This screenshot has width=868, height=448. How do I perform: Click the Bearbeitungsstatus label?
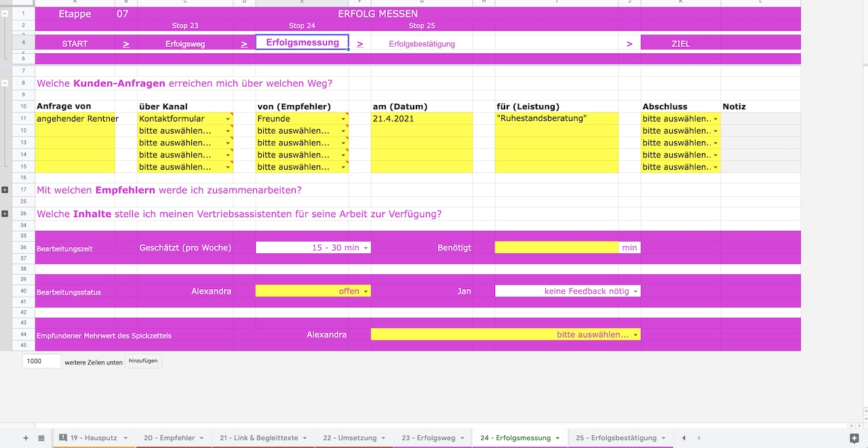coord(68,293)
